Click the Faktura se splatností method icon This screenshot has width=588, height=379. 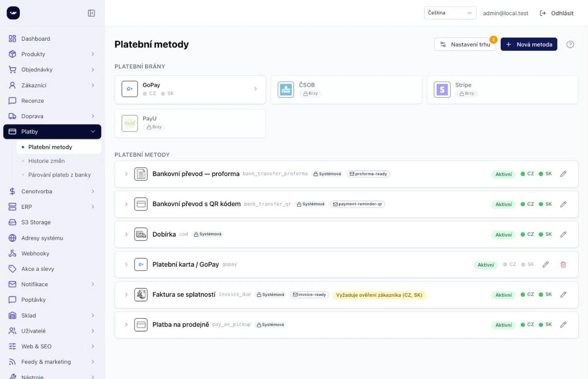[141, 295]
